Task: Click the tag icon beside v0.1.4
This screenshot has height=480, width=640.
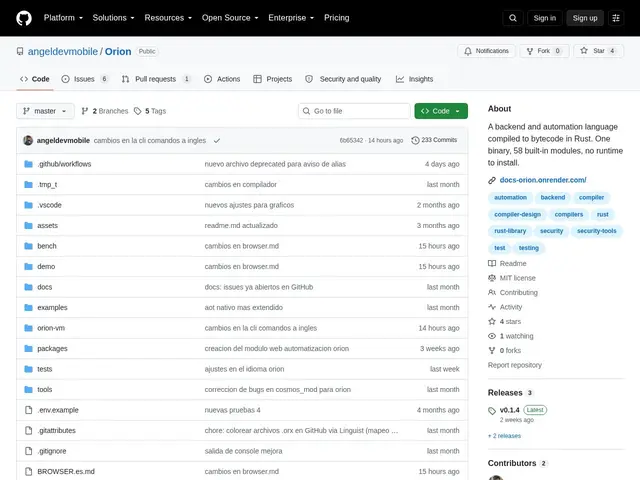Action: click(492, 411)
